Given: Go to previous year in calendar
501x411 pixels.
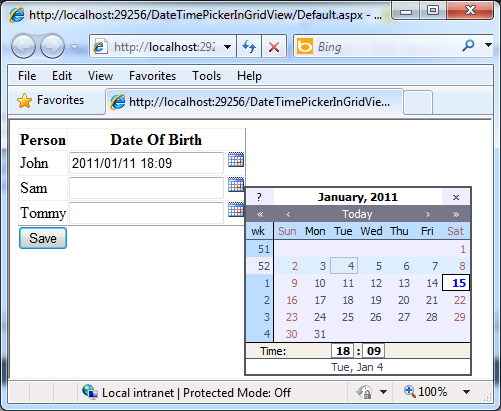Looking at the screenshot, I should (260, 214).
